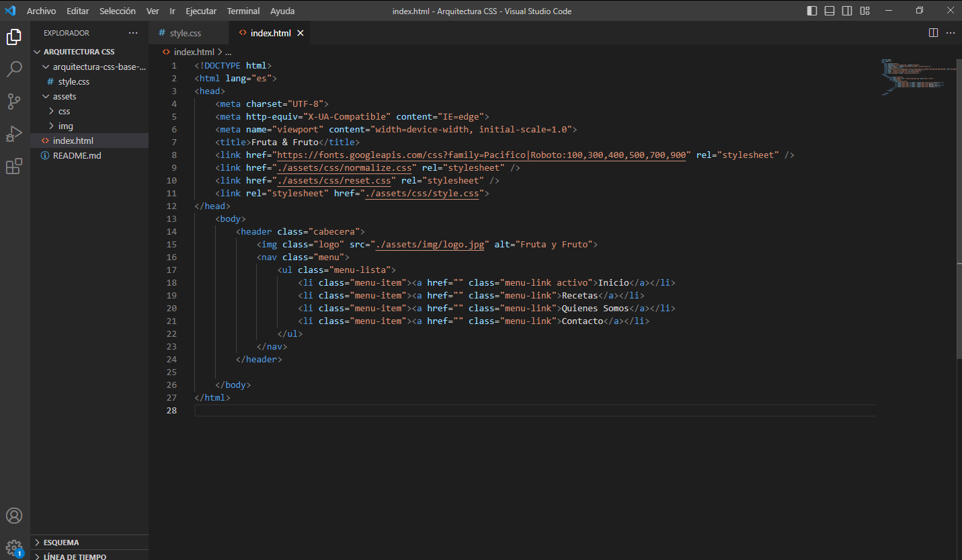Viewport: 962px width, 560px height.
Task: Open the Run and Debug view
Action: pyautogui.click(x=14, y=134)
